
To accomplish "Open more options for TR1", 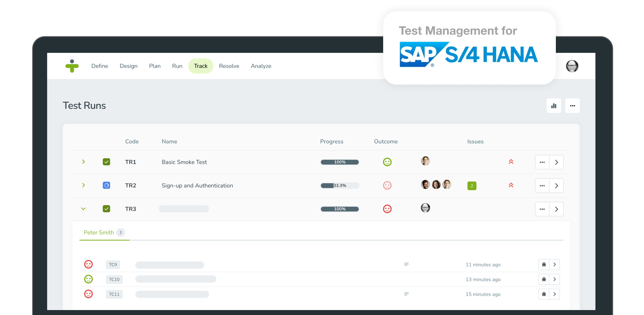I will (x=542, y=162).
